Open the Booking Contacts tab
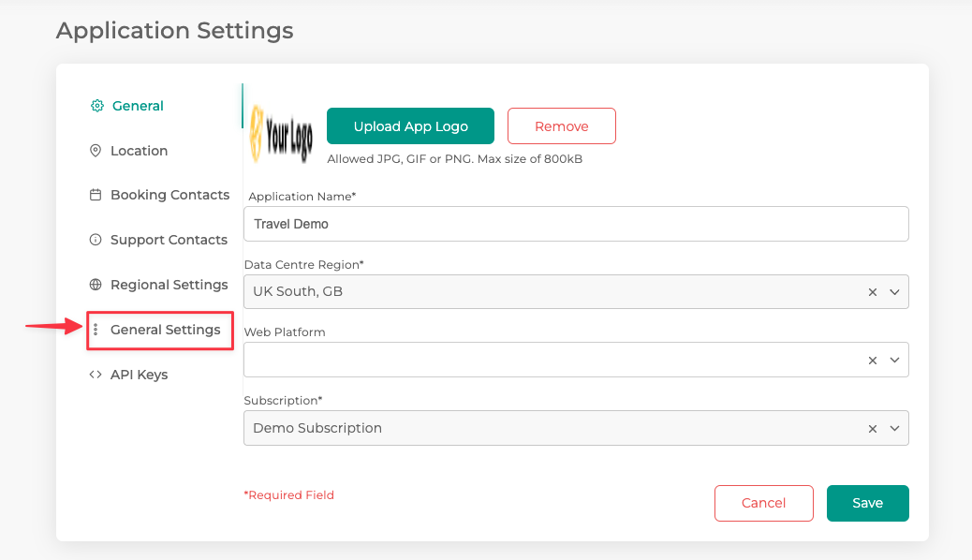Viewport: 972px width, 560px height. click(169, 195)
